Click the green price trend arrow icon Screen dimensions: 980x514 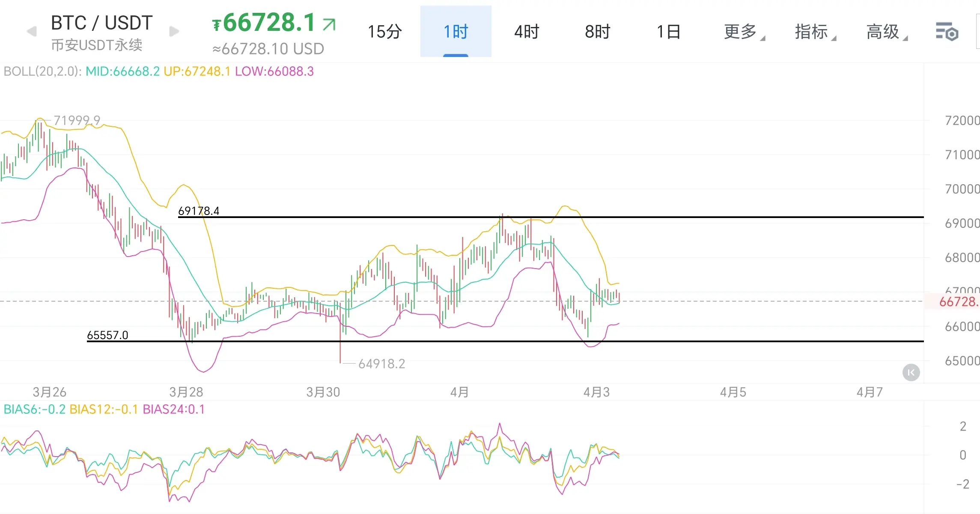[x=329, y=24]
